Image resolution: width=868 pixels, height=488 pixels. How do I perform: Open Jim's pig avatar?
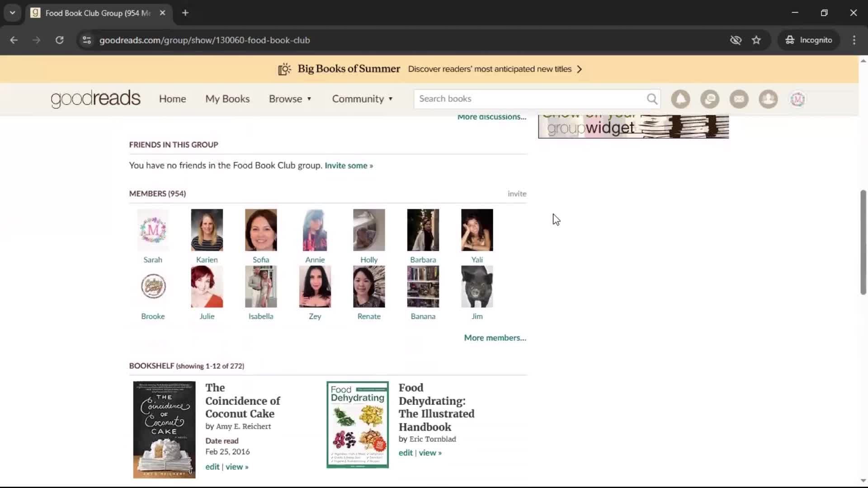(477, 286)
